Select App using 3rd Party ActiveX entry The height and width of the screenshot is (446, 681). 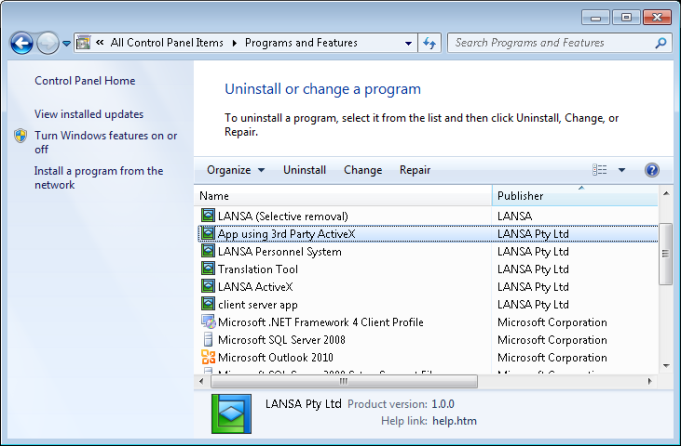click(286, 234)
